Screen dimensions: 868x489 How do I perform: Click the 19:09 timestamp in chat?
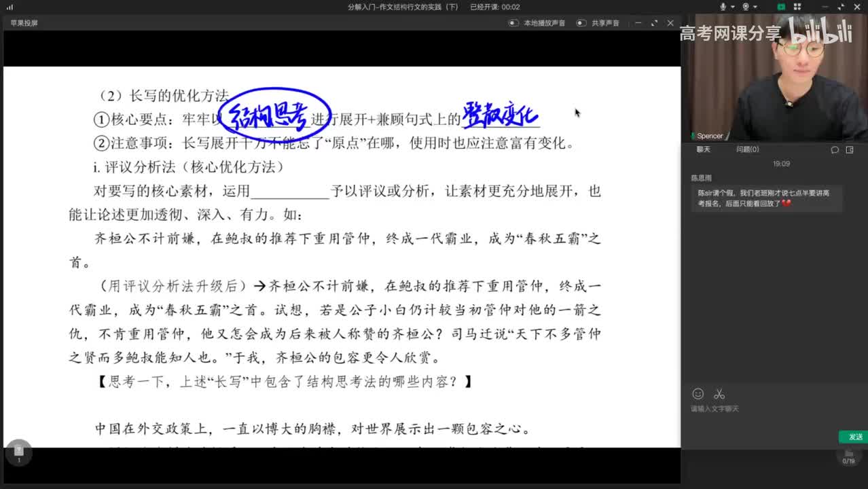pos(781,164)
